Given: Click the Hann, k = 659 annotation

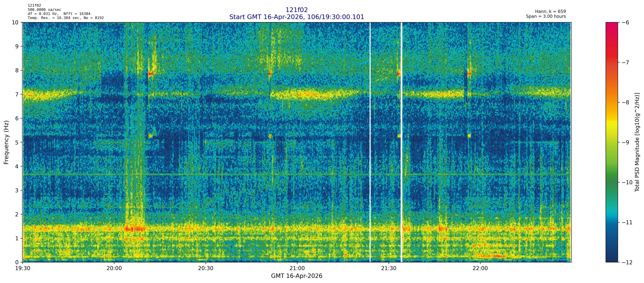Looking at the screenshot, I should (x=550, y=12).
